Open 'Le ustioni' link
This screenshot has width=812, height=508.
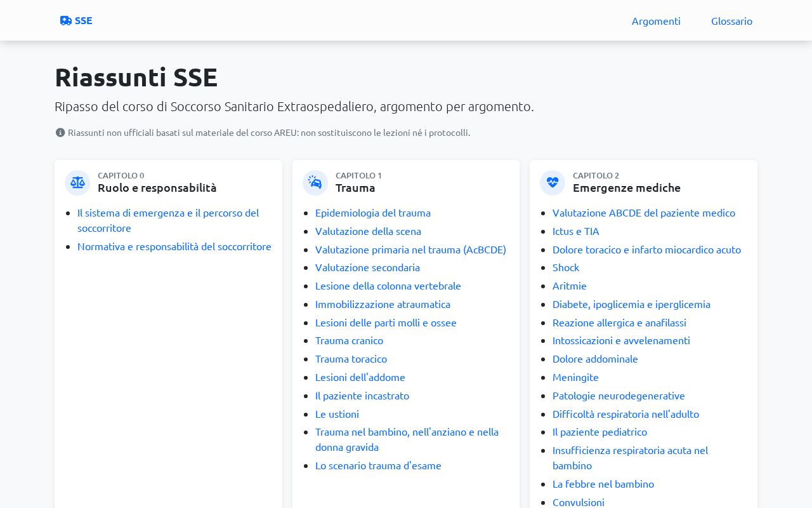(x=337, y=414)
